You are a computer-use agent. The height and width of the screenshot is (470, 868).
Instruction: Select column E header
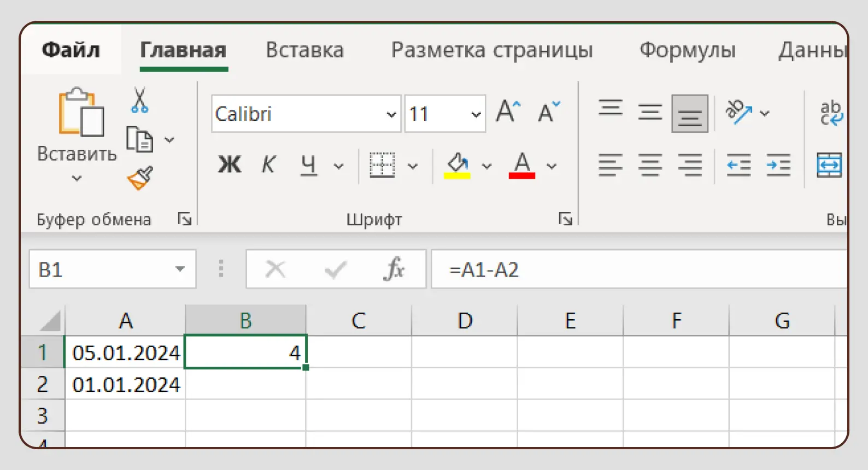click(x=570, y=321)
